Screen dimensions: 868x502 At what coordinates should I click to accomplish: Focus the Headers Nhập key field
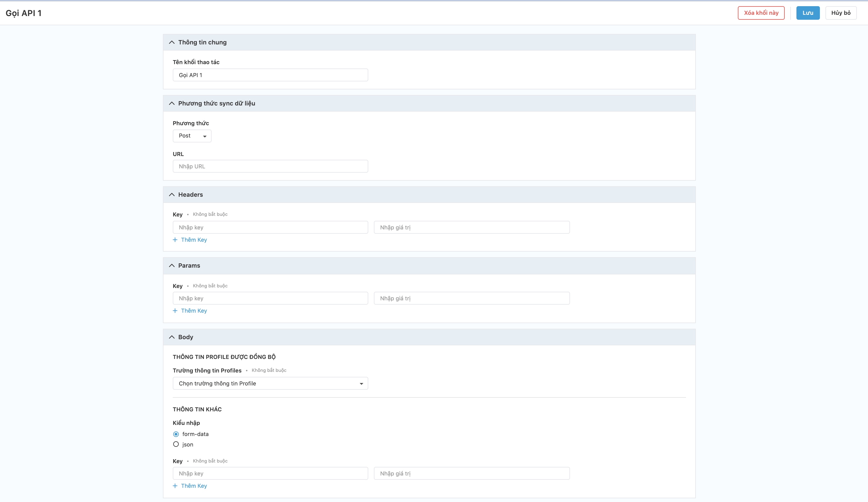click(x=270, y=228)
